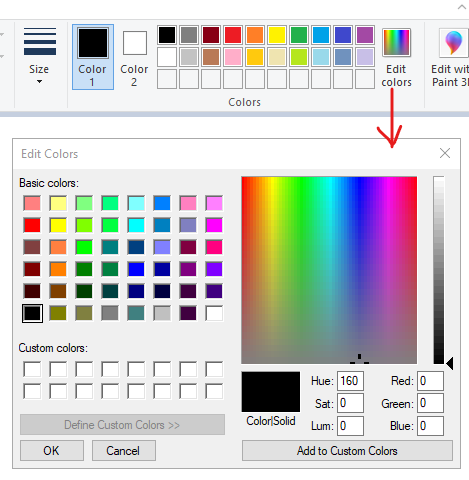Click the Lum input field
The width and height of the screenshot is (469, 480).
click(x=350, y=426)
